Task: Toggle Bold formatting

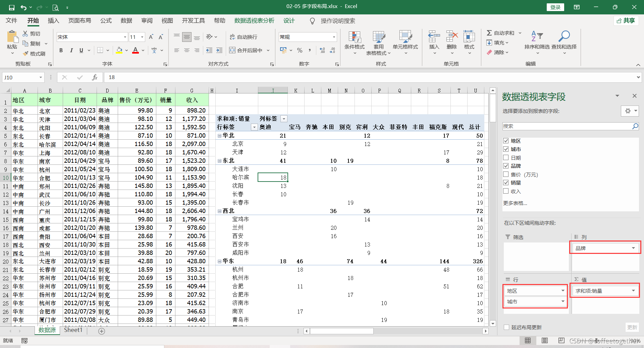Action: coord(61,50)
